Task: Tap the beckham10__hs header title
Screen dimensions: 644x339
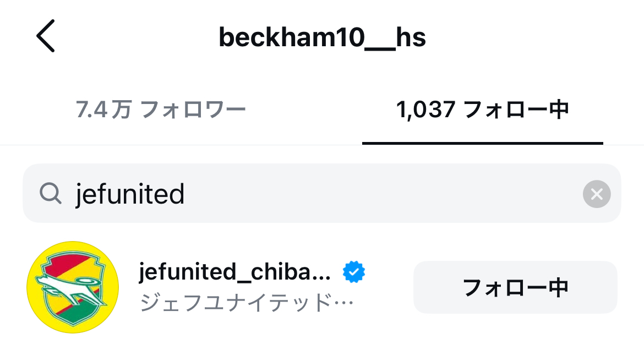Action: tap(322, 37)
